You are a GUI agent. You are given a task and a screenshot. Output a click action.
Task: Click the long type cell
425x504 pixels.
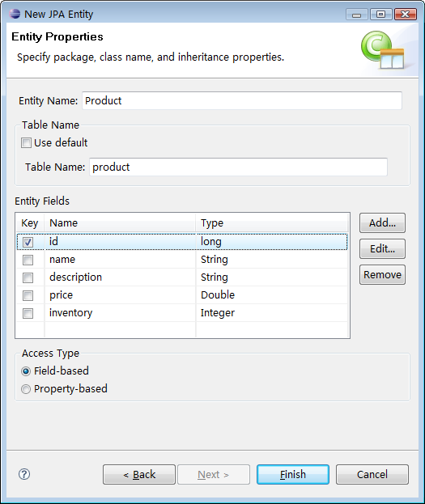click(211, 242)
